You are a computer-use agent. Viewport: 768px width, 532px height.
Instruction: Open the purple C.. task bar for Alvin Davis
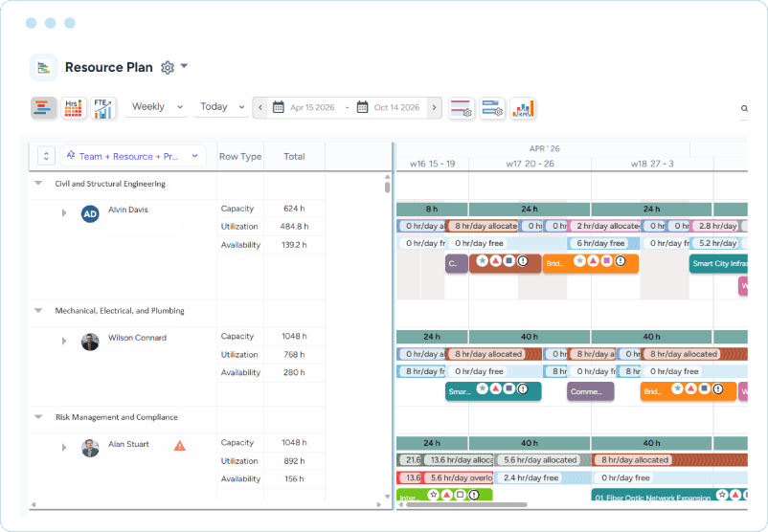[x=457, y=263]
